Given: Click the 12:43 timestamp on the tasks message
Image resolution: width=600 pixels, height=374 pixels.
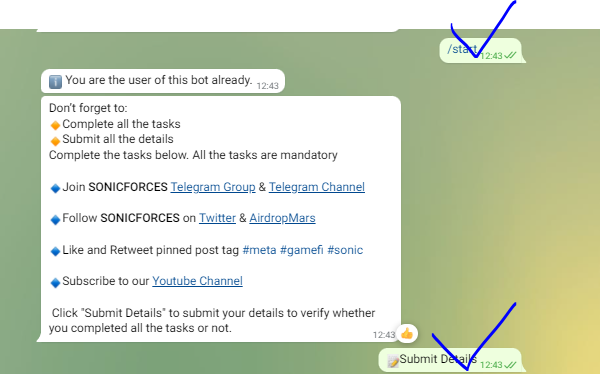Looking at the screenshot, I should tap(384, 335).
